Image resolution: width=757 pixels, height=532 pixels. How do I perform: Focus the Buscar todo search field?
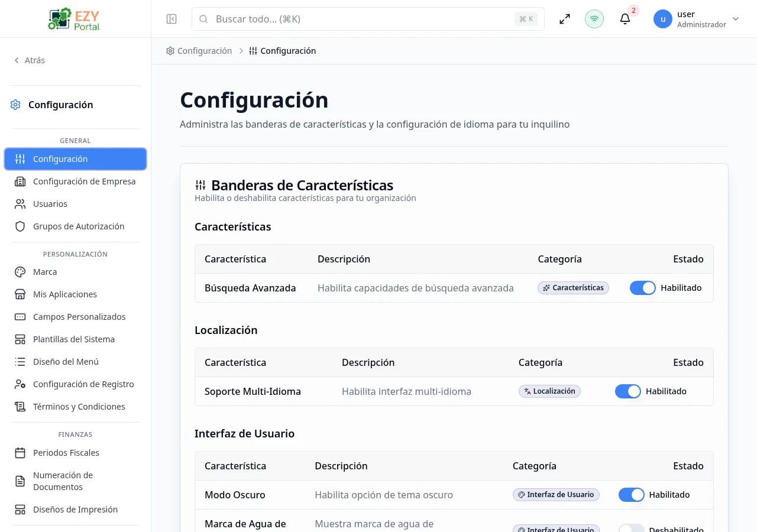(x=368, y=19)
